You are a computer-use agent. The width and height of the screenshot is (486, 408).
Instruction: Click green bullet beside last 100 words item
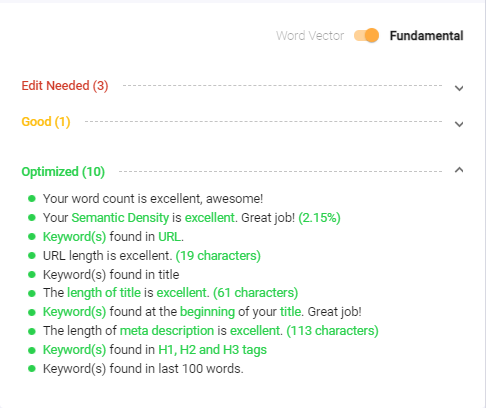point(32,369)
